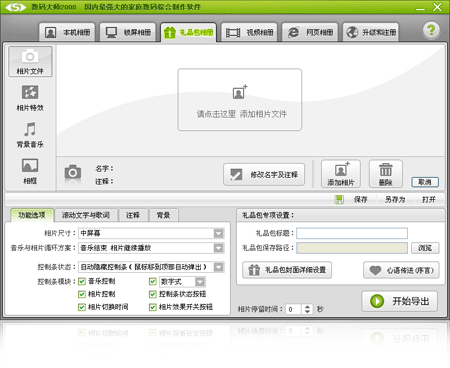Go to the 视频相册 tab

(x=249, y=32)
